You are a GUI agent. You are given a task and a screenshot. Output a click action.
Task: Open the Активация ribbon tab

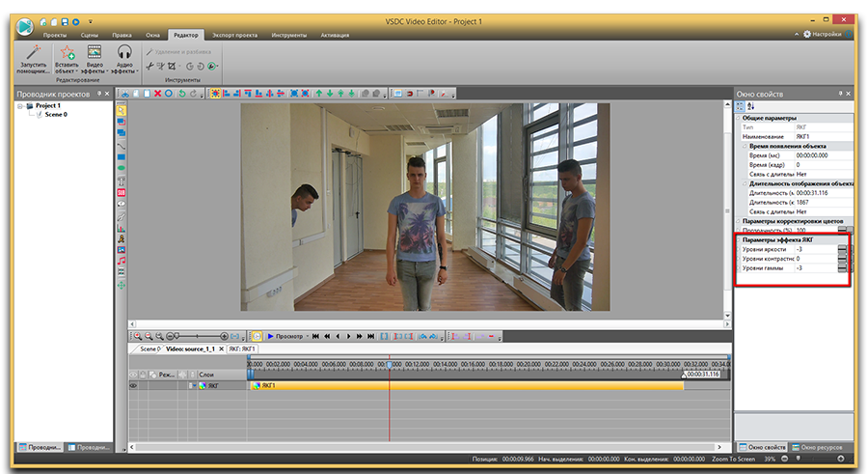[335, 35]
